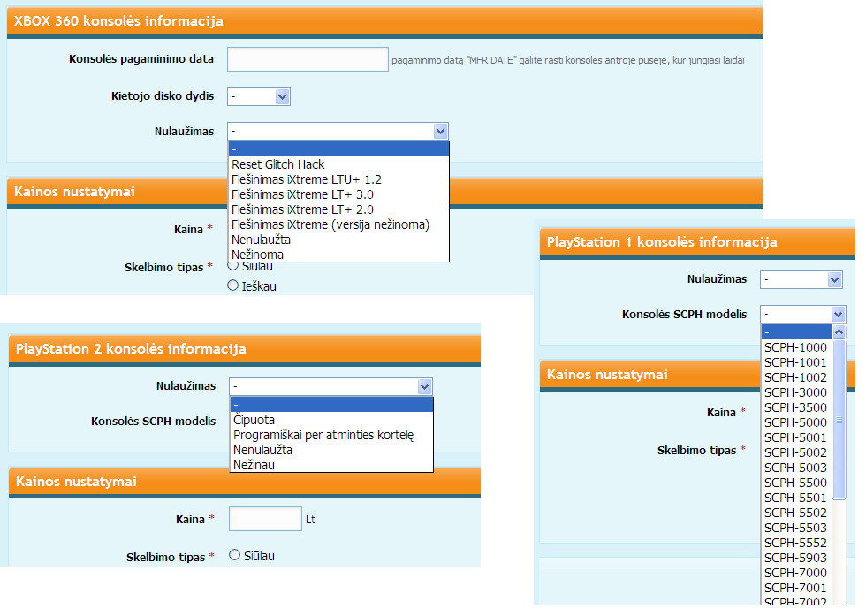866x616 pixels.
Task: Click the Kaina input field in PlayStation 2 form
Action: click(265, 519)
